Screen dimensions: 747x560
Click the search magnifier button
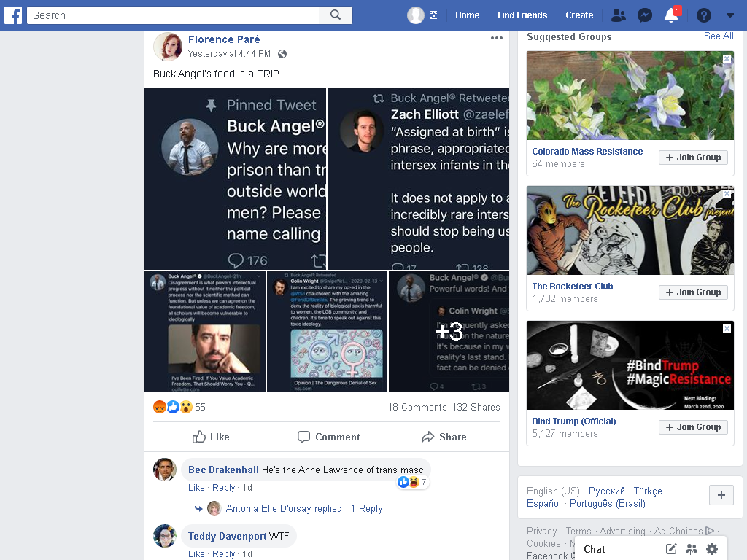click(x=336, y=15)
